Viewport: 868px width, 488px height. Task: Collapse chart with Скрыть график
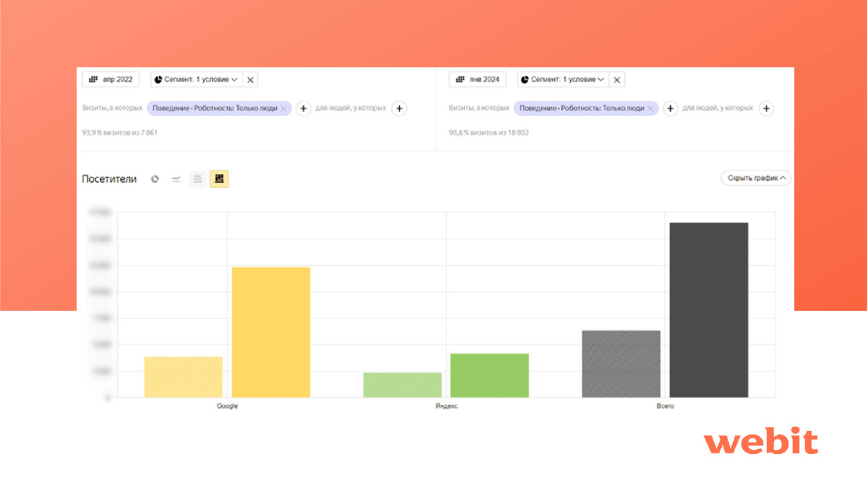pos(756,178)
